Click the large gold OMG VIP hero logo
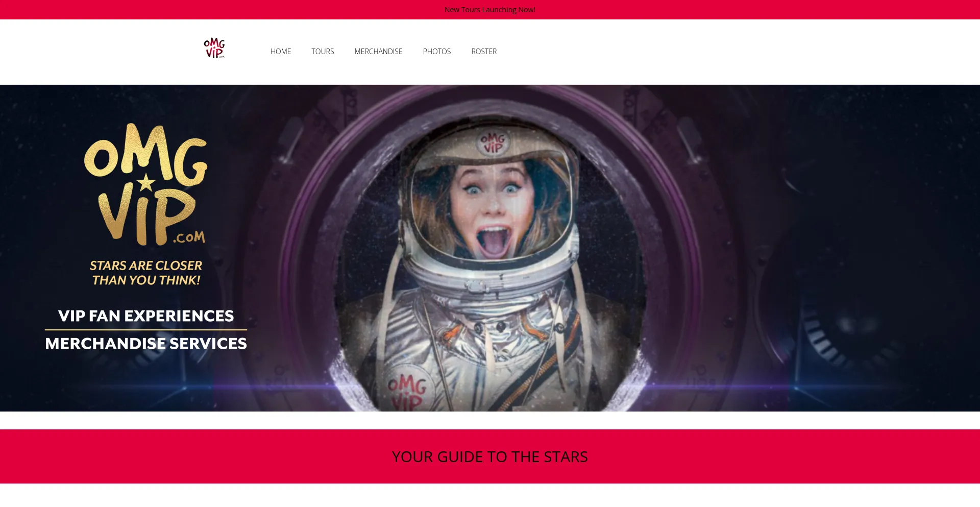The image size is (980, 507). tap(146, 184)
